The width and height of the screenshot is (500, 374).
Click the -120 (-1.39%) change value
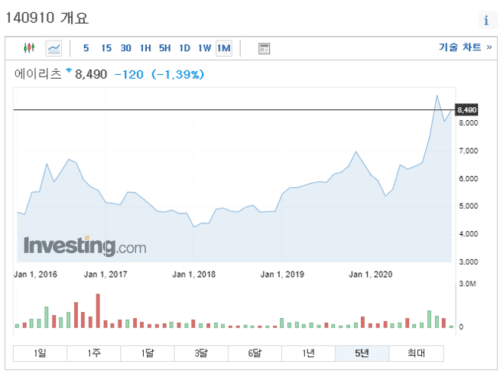[x=159, y=74]
